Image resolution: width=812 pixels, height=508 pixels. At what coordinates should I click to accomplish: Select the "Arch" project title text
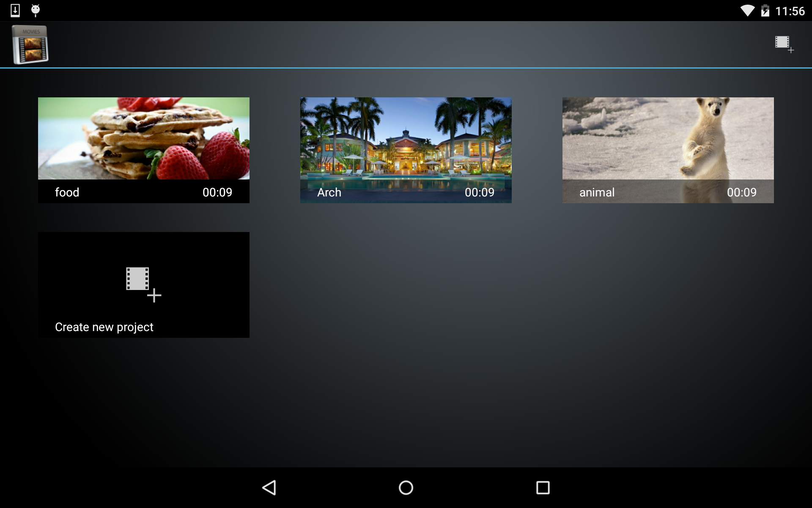329,192
